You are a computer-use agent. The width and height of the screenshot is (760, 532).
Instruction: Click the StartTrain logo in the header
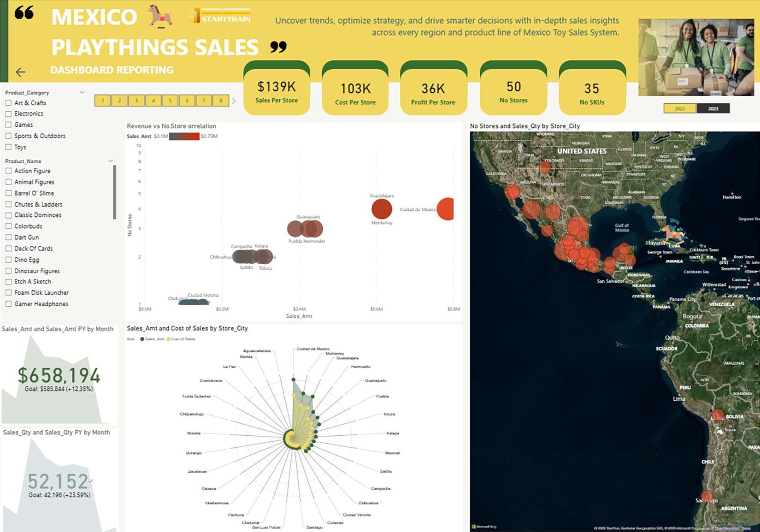(220, 16)
